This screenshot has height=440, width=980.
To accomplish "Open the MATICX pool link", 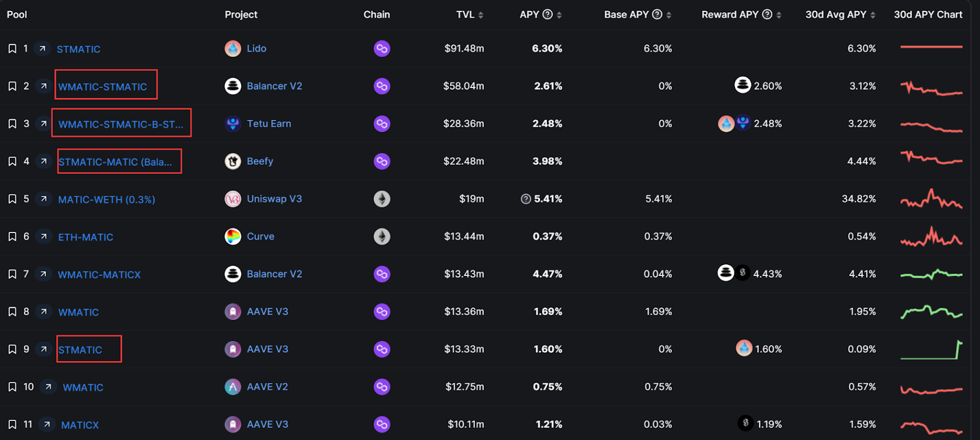I will (x=80, y=425).
